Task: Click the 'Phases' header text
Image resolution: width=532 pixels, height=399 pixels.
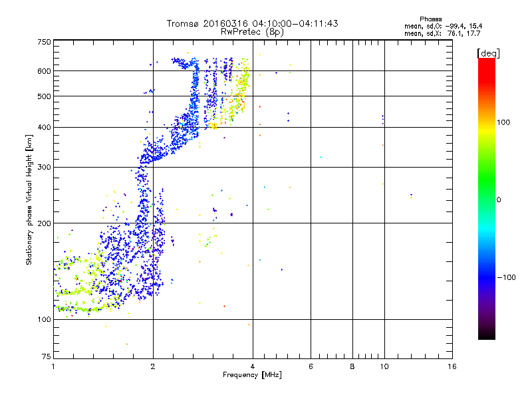Action: (430, 19)
